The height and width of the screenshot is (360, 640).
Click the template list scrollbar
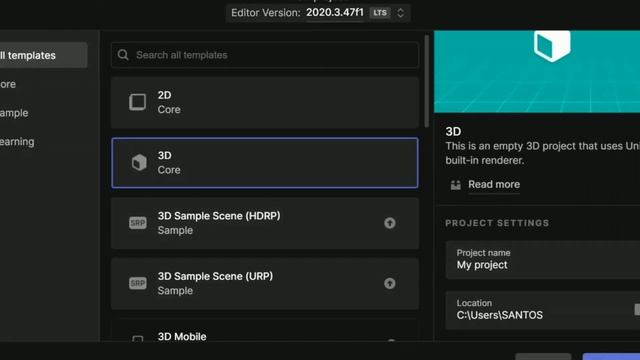tap(427, 81)
